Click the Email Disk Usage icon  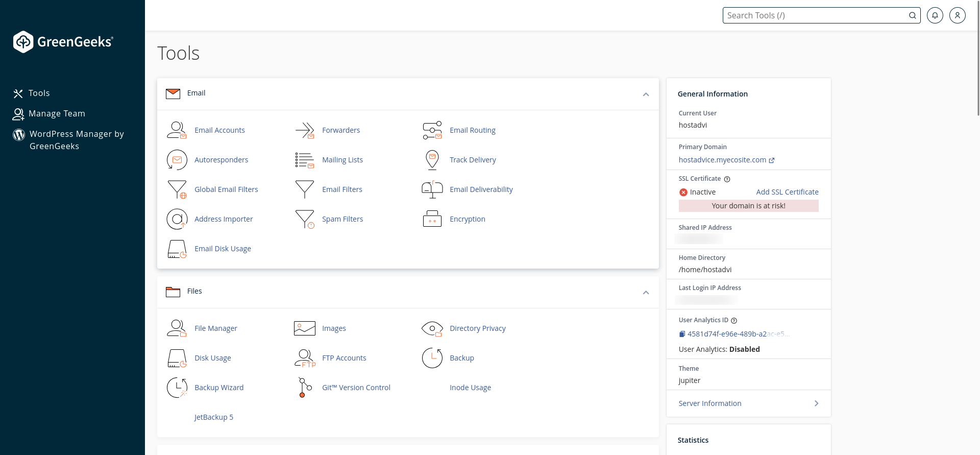click(177, 249)
